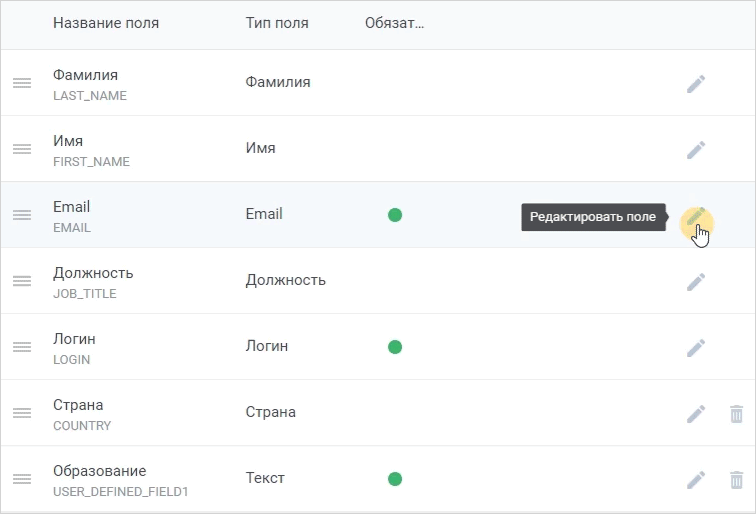Click the 'Логин' field type cell
The image size is (756, 514).
pos(267,346)
